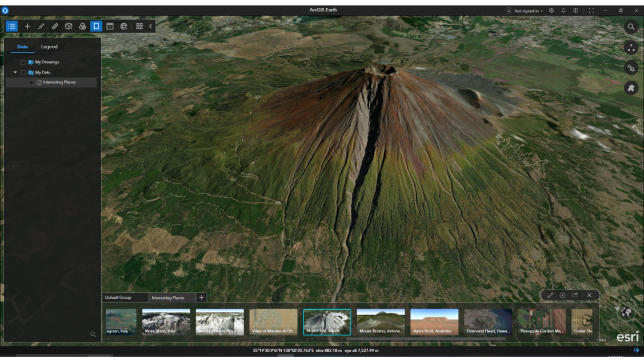This screenshot has height=363, width=644.
Task: Open the Pineapple Garden Maze bookmark thumbnail
Action: pos(542,322)
